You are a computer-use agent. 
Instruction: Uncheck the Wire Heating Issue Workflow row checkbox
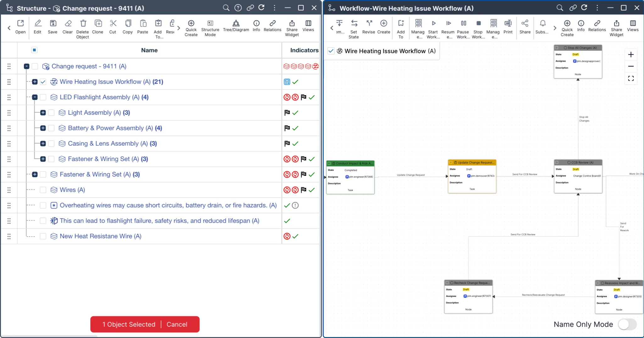click(x=43, y=82)
